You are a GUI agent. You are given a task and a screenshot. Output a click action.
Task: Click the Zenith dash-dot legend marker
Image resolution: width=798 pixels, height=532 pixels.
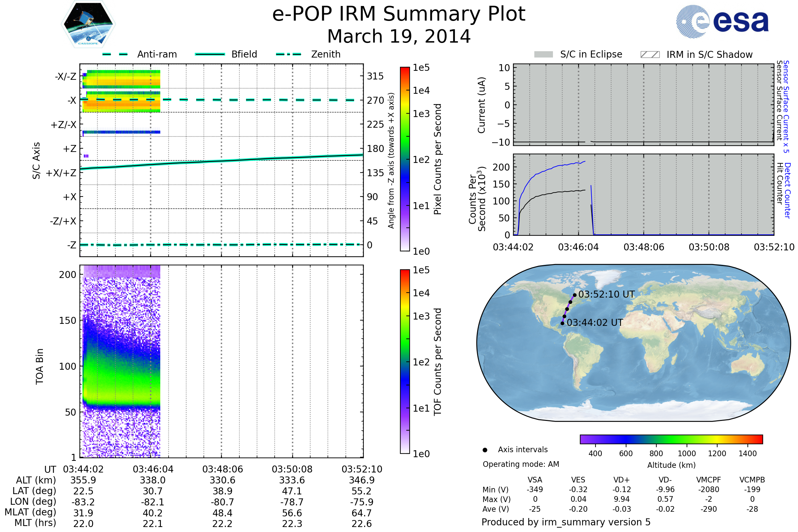[288, 54]
